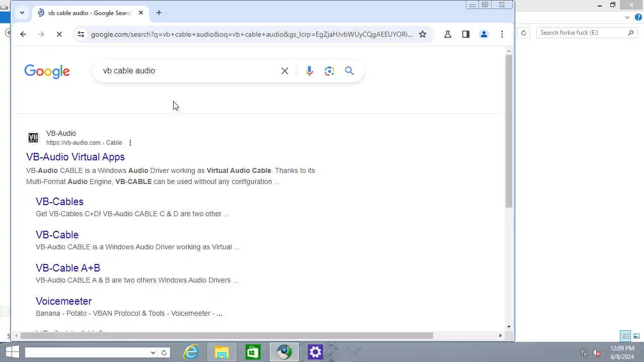
Task: Open the VB-Cable A+B sitelink
Action: [x=68, y=268]
